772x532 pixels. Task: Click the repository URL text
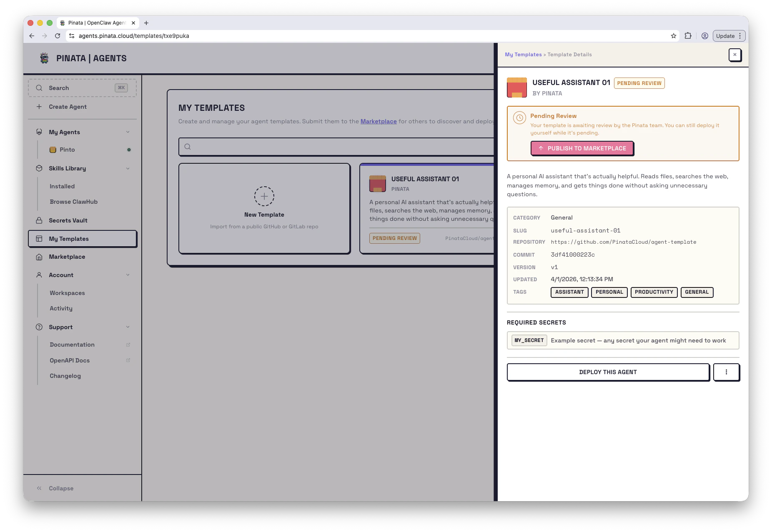(x=624, y=242)
